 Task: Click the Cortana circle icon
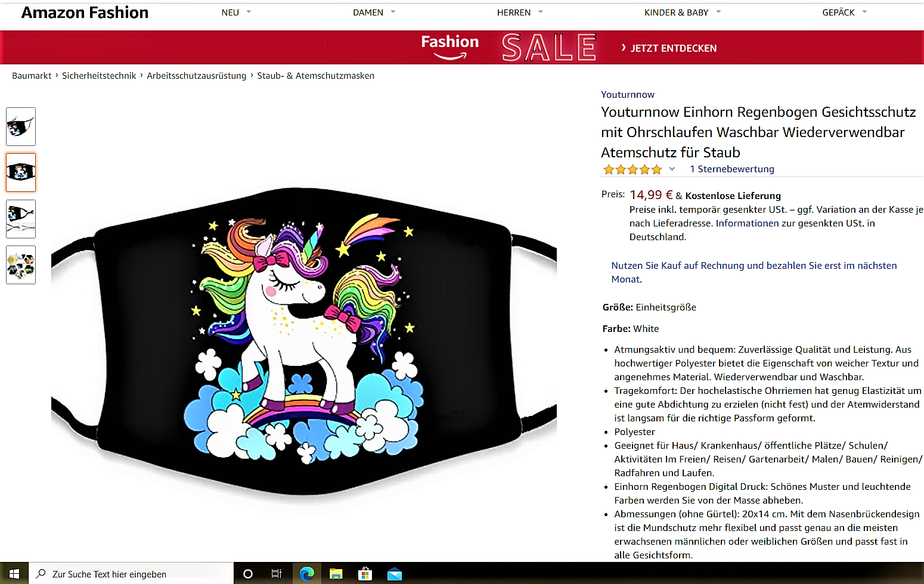[x=248, y=574]
